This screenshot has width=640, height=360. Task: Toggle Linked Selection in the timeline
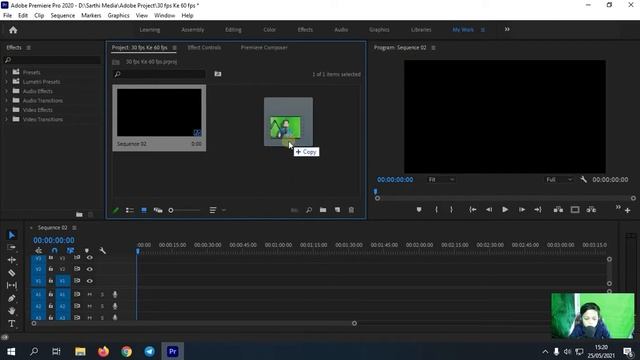pyautogui.click(x=70, y=251)
